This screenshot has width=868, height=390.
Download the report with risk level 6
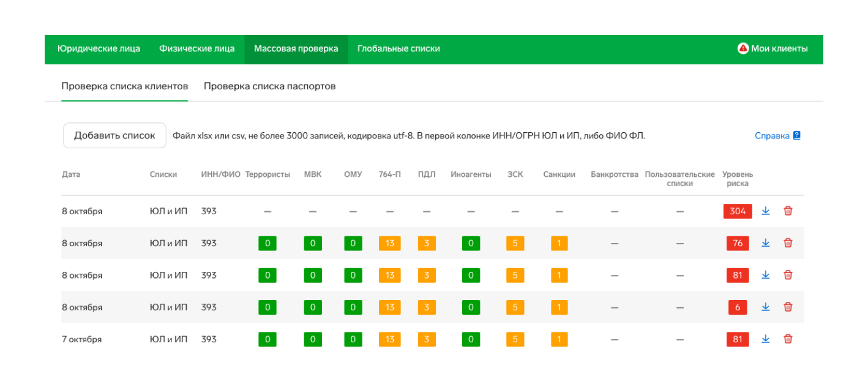point(765,307)
